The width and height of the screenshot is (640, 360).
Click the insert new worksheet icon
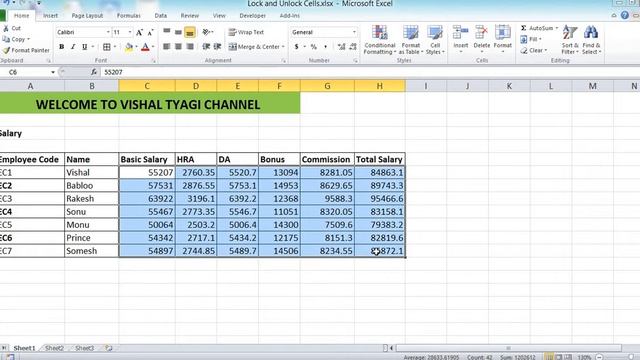click(x=109, y=348)
